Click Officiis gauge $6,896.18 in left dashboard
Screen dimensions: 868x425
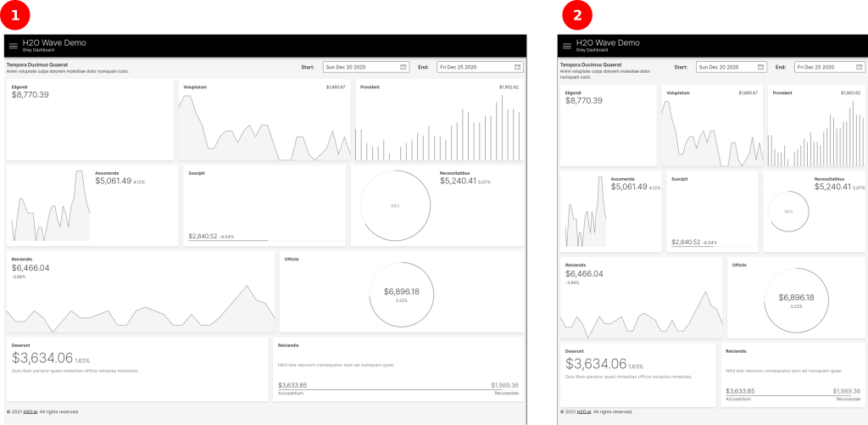pos(402,294)
